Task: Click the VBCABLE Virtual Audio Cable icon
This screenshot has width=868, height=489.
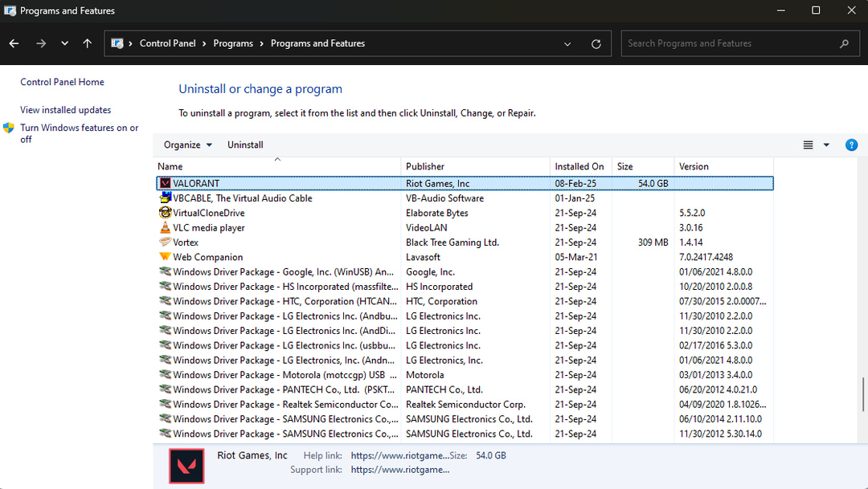Action: click(166, 198)
